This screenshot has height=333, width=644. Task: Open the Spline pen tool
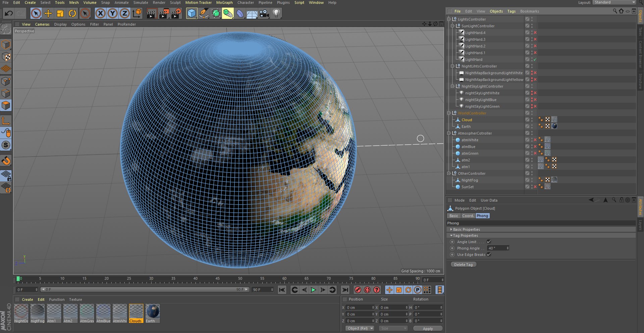click(x=204, y=13)
